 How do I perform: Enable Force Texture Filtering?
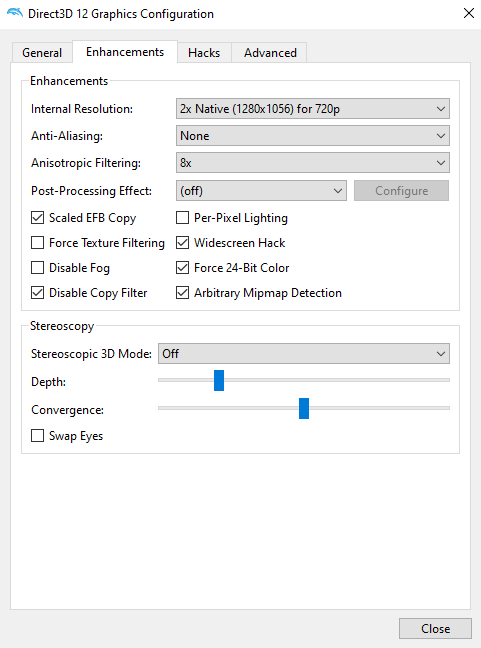(x=38, y=243)
